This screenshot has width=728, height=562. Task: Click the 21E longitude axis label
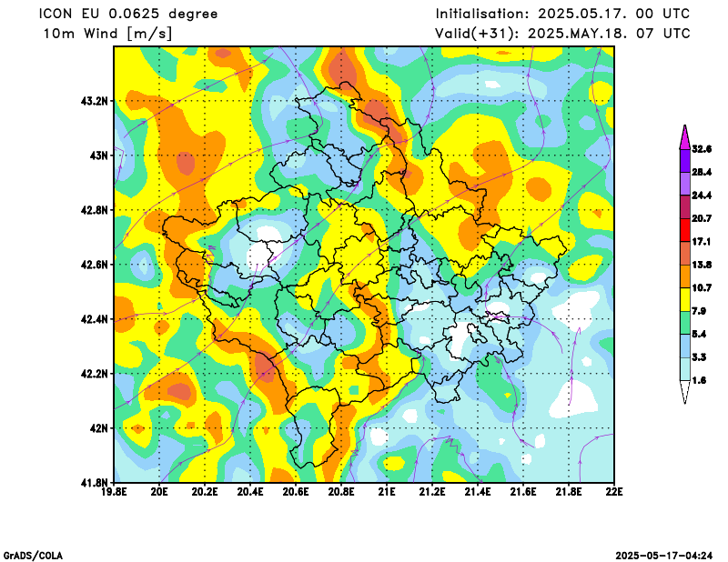[x=388, y=492]
